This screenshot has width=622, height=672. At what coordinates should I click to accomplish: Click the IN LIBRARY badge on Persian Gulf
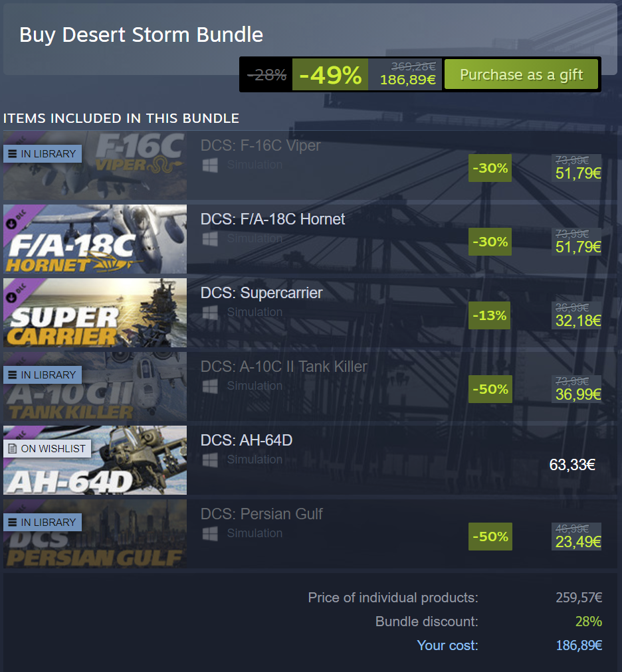(x=43, y=523)
